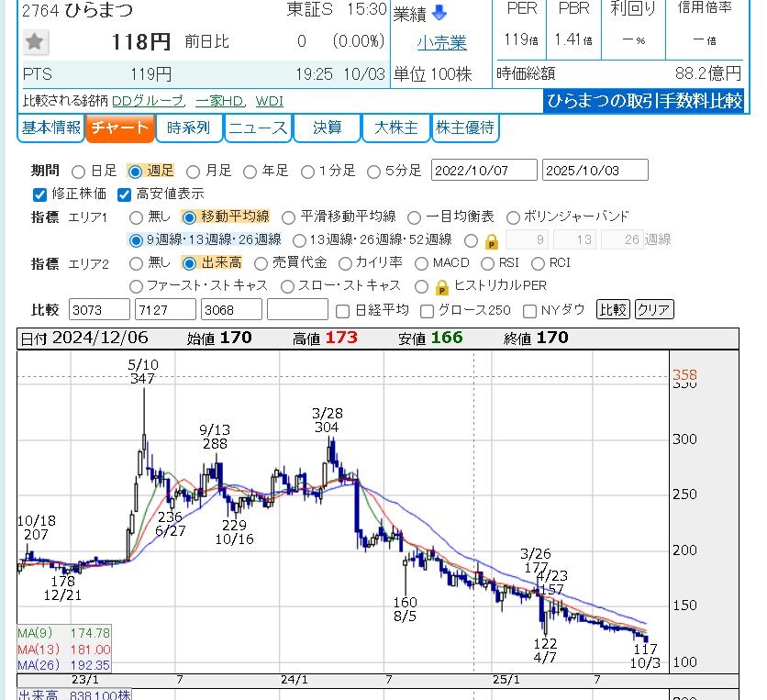The image size is (767, 700).
Task: Enable the 日経平均 comparison checkbox
Action: coord(343,310)
